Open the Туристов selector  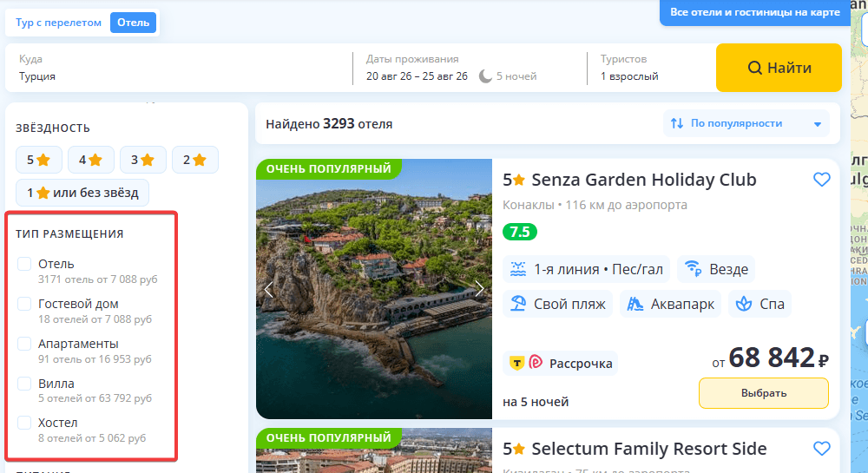click(x=648, y=68)
